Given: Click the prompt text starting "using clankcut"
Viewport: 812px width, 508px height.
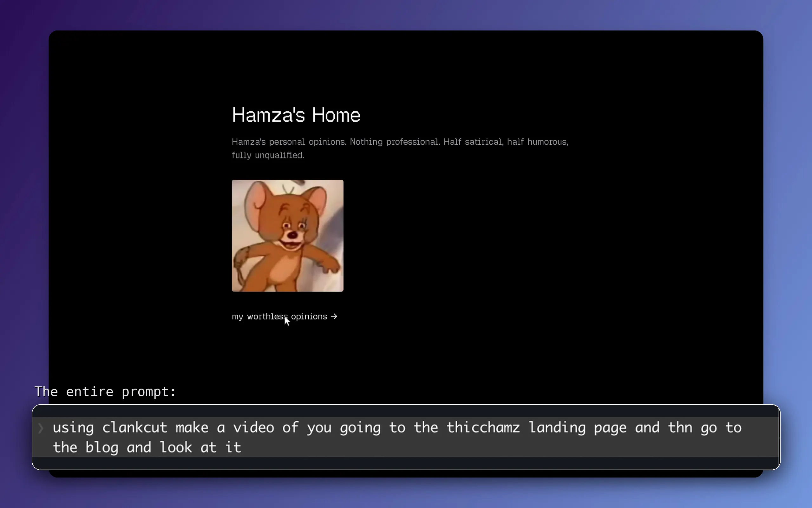Looking at the screenshot, I should coord(397,437).
